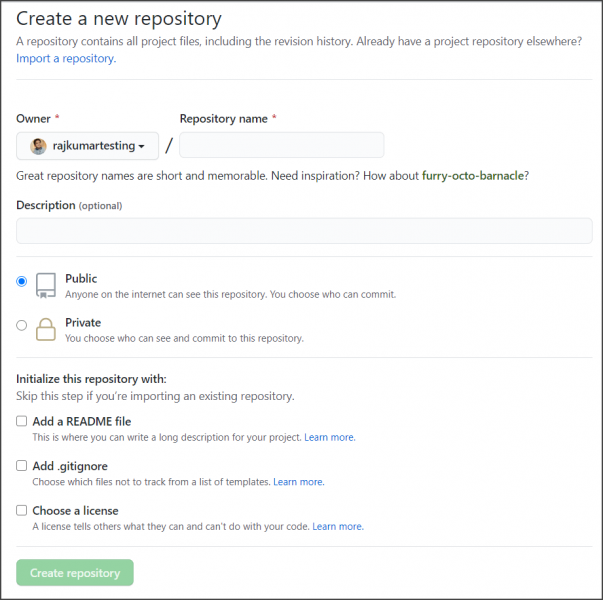Click the Public repository book icon

(46, 285)
